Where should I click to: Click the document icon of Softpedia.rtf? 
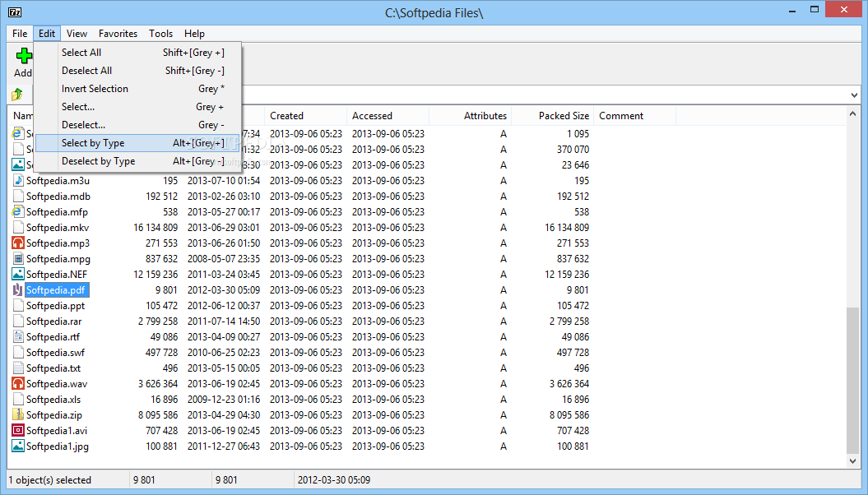point(18,336)
